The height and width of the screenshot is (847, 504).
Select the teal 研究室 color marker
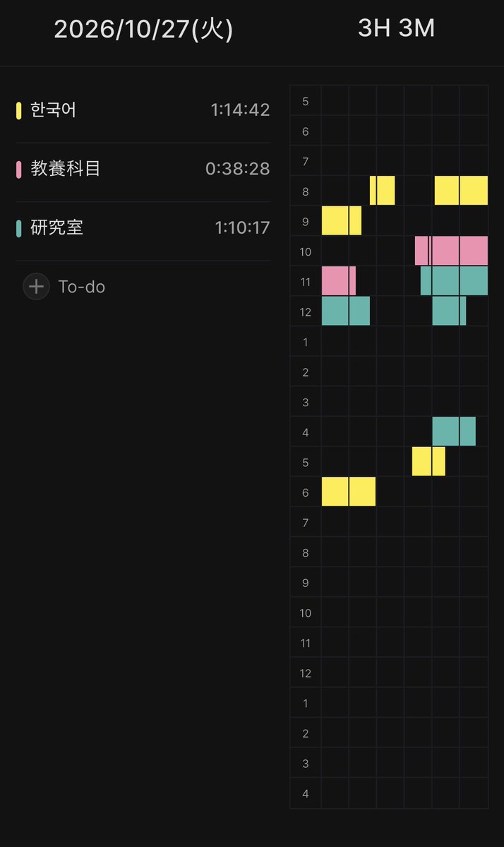coord(19,228)
